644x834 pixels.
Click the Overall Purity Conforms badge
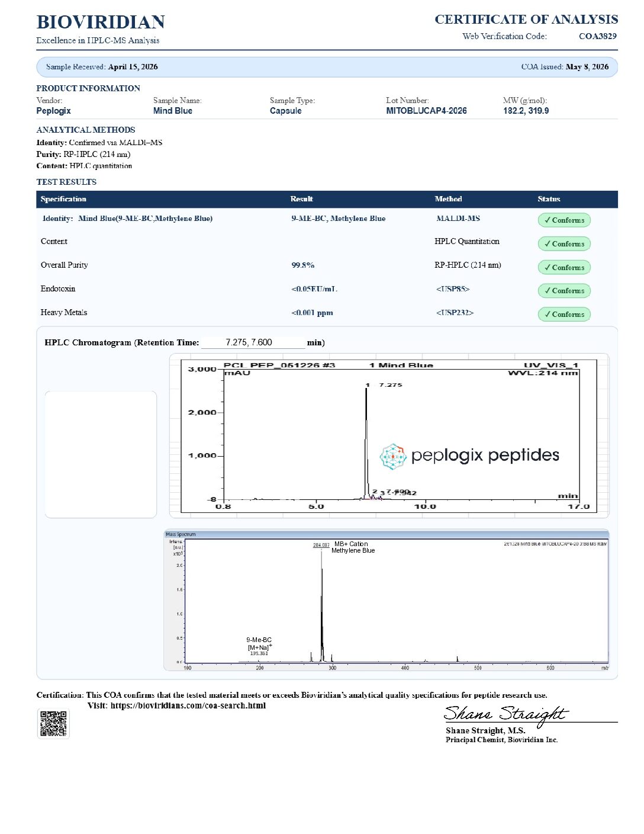pyautogui.click(x=564, y=268)
